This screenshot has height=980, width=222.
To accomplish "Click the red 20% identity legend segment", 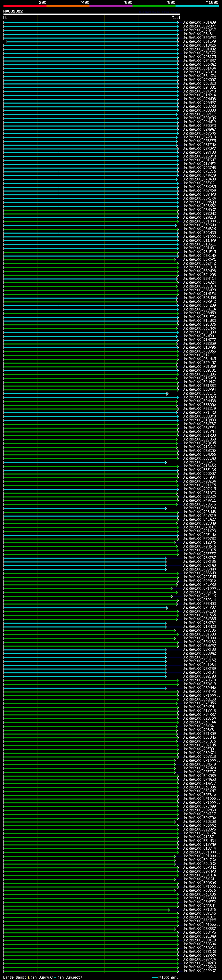I will 25,6.
